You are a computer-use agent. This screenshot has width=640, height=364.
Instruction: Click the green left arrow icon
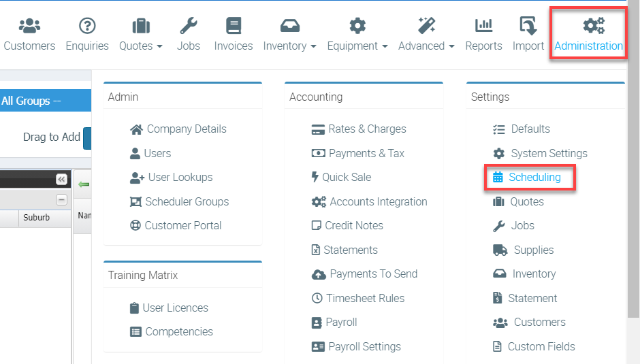point(83,184)
